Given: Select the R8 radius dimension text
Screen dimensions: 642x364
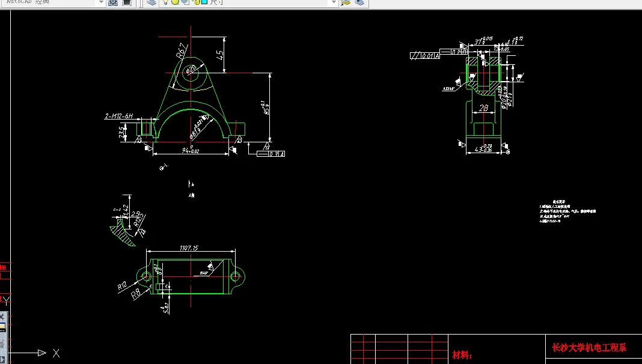Looking at the screenshot, I should coord(136,293).
